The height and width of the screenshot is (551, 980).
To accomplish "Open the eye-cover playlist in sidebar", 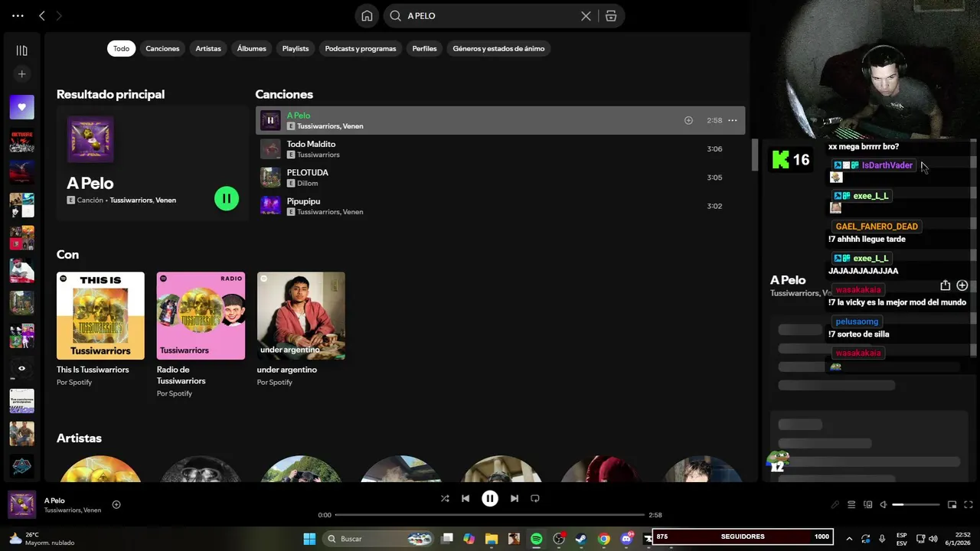I will (x=21, y=368).
